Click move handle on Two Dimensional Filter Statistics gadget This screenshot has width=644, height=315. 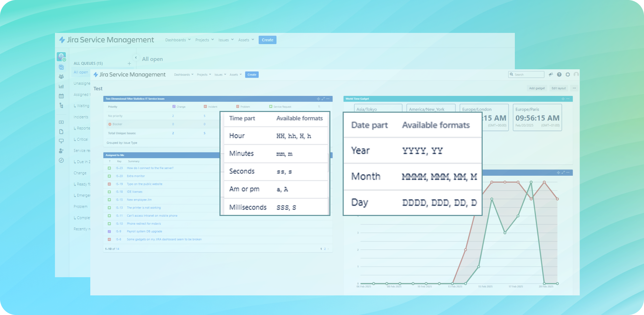coord(318,99)
